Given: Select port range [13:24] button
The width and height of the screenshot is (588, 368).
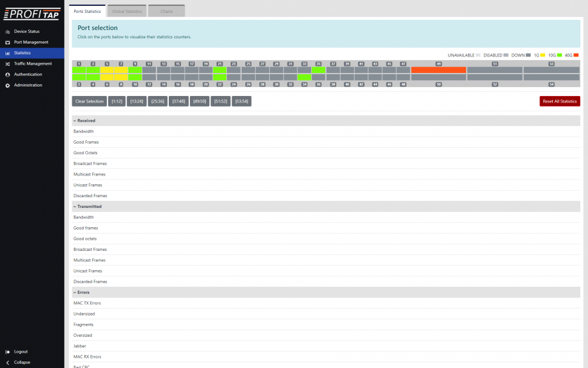Looking at the screenshot, I should point(136,101).
